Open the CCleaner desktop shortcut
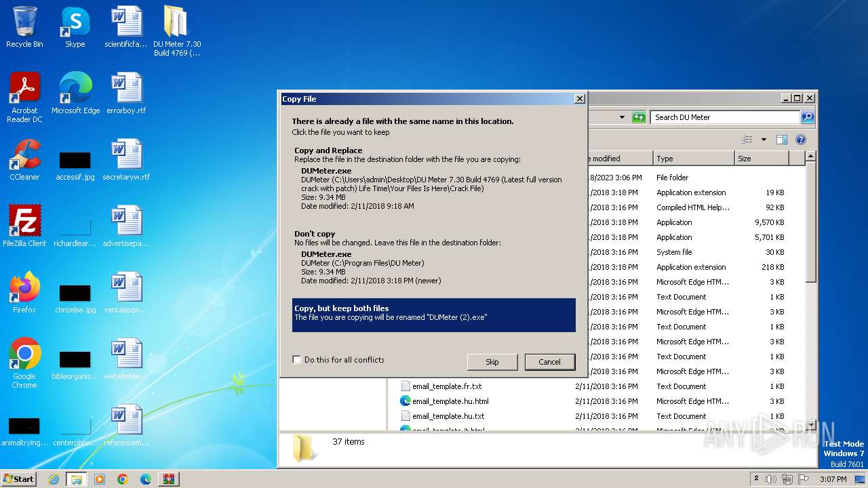The width and height of the screenshot is (868, 488). click(x=24, y=160)
